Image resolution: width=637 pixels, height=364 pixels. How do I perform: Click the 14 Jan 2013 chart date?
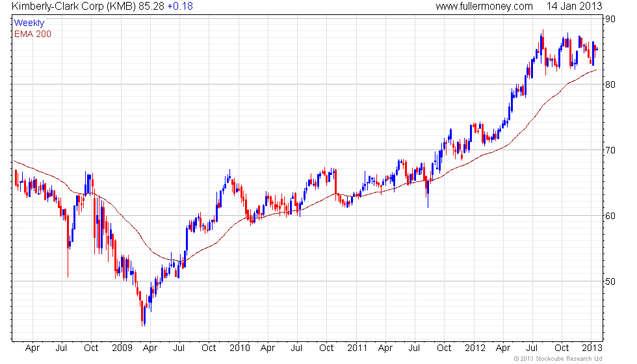coord(574,6)
